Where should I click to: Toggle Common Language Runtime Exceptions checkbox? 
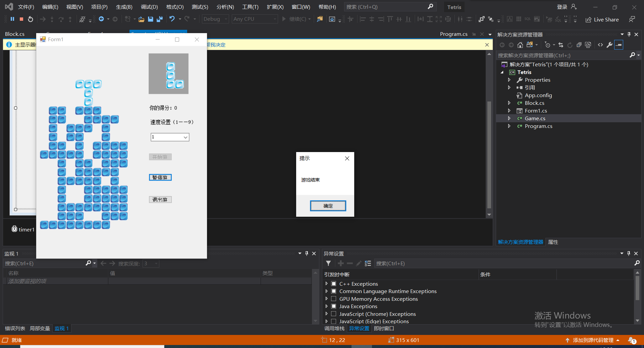coord(334,291)
